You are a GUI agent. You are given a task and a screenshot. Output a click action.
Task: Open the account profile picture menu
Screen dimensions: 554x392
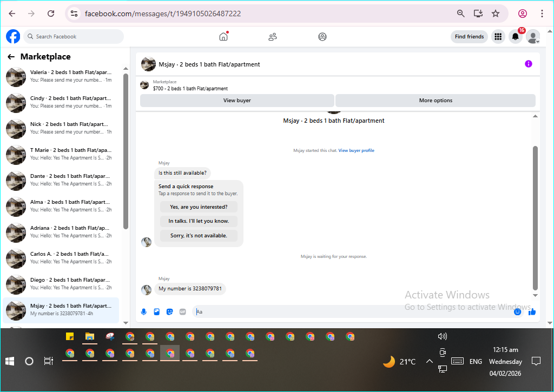(533, 37)
